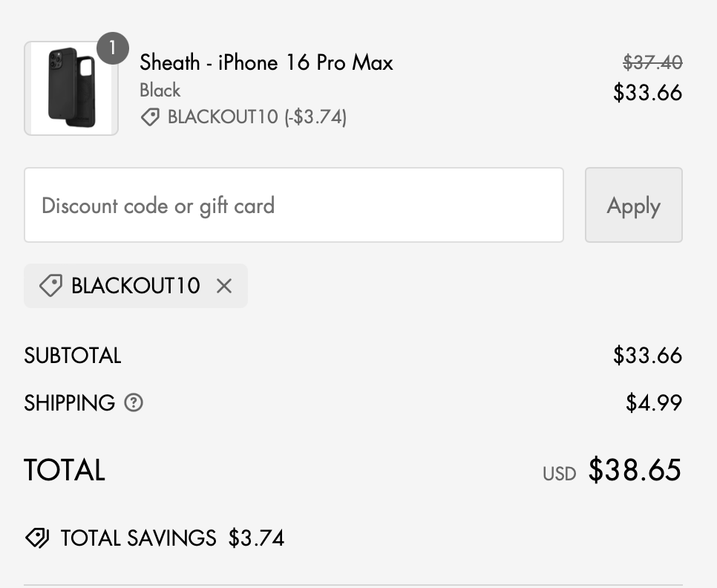The width and height of the screenshot is (717, 588).
Task: Click the $33.66 discounted item price
Action: (647, 93)
